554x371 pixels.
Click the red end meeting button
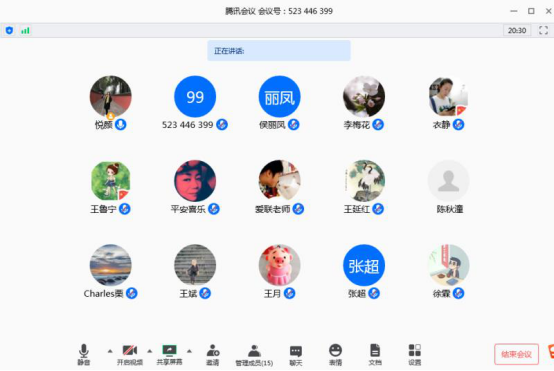click(516, 354)
